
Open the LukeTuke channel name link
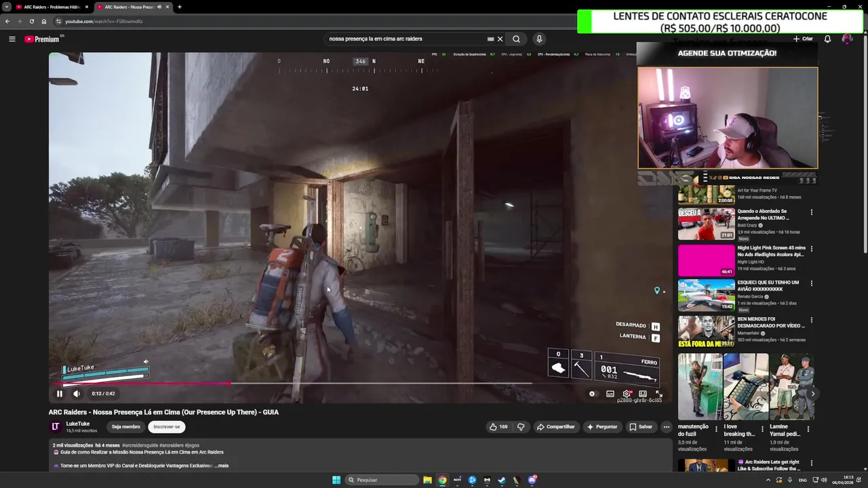[78, 424]
